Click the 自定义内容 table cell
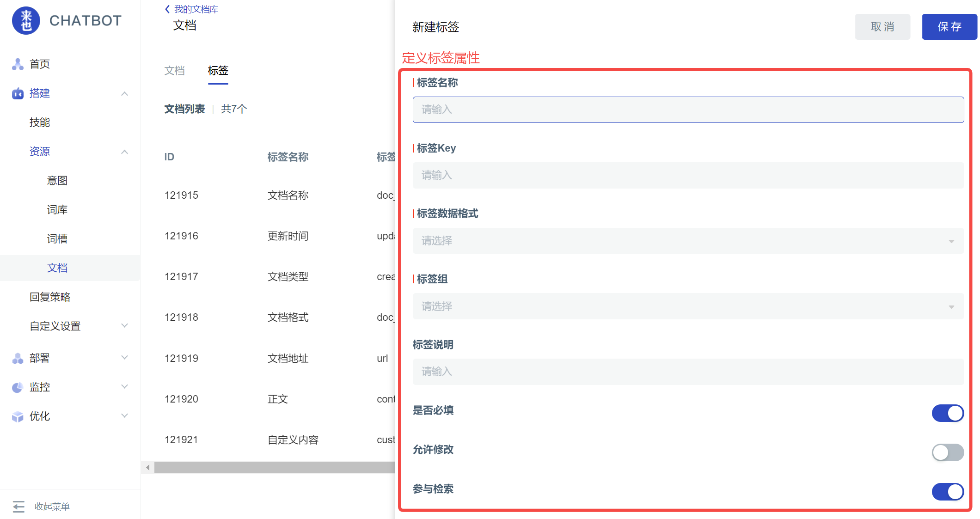This screenshot has width=980, height=519. [x=293, y=440]
